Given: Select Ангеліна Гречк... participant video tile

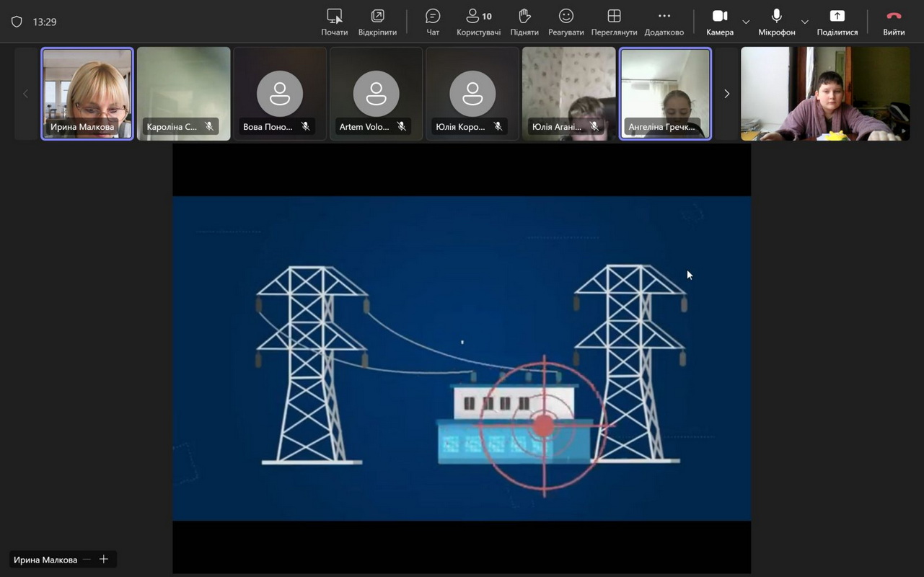Looking at the screenshot, I should click(665, 93).
